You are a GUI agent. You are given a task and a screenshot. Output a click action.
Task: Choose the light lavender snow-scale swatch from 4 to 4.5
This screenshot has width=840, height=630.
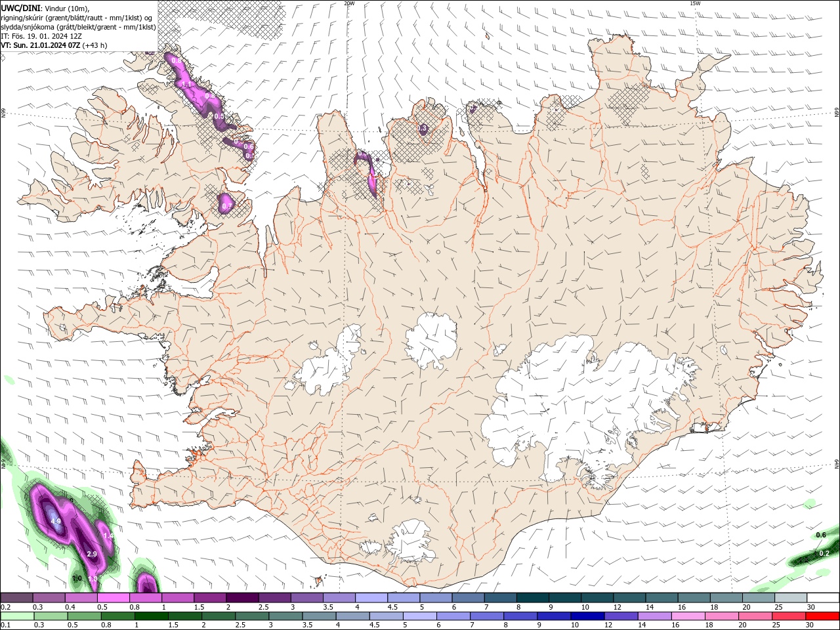pos(371,597)
